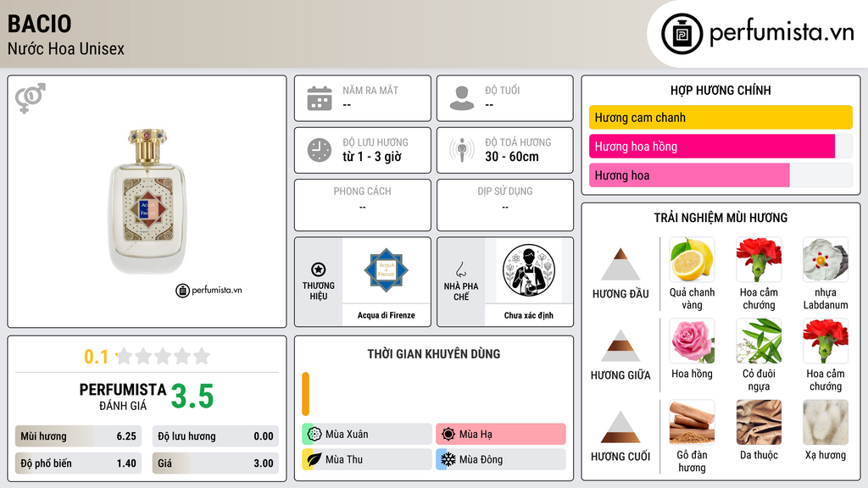868x488 pixels.
Task: Click the Nước Hoa Unisex subtitle
Action: 66,49
